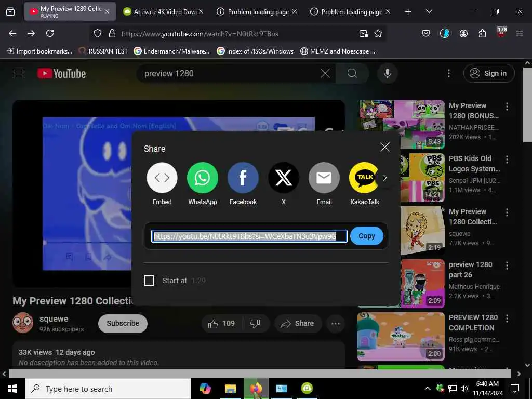
Task: Click the page horizontal scrollbar
Action: pyautogui.click(x=260, y=374)
